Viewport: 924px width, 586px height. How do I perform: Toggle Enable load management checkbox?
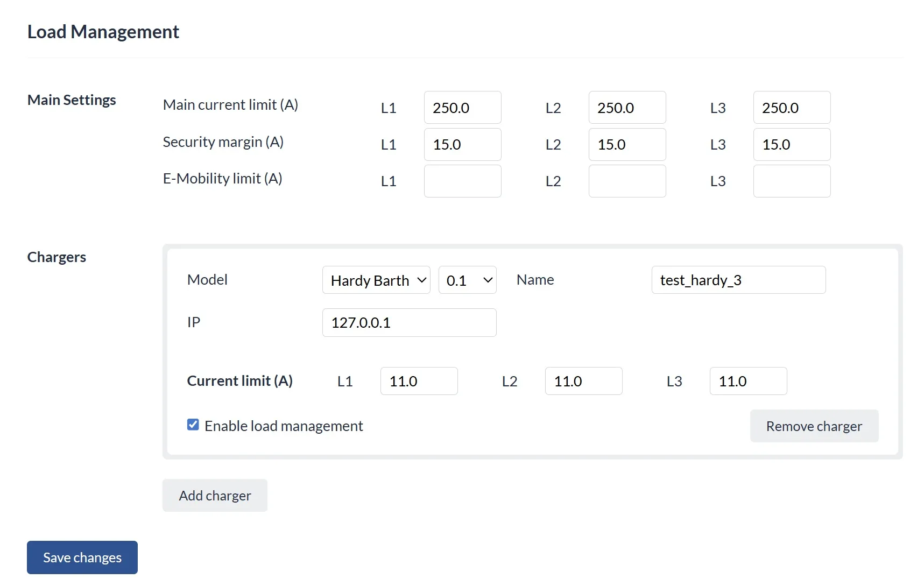(x=193, y=425)
